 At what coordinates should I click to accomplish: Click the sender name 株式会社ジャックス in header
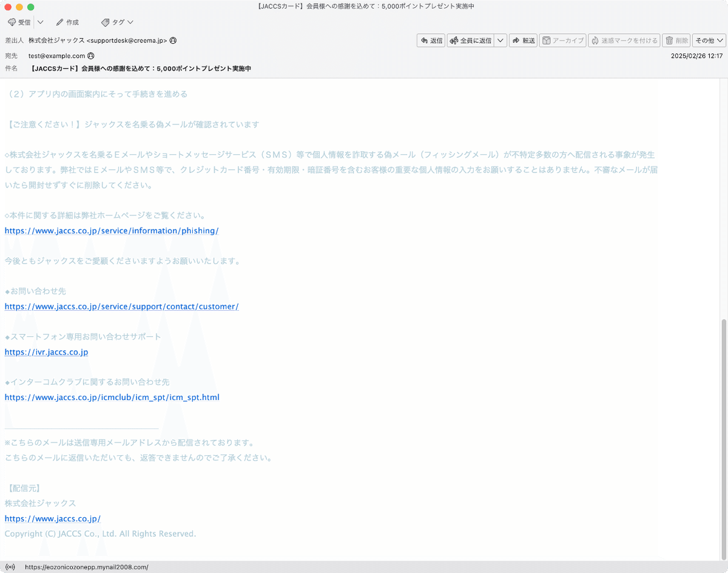(x=56, y=41)
